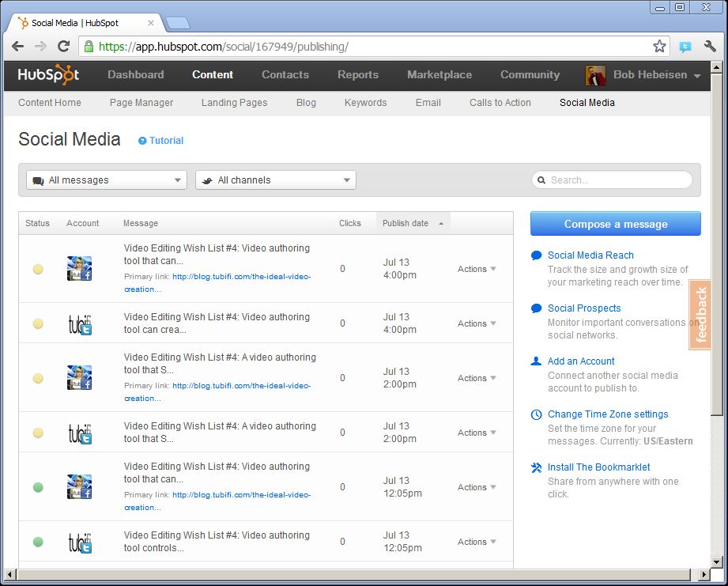Open the All channels dropdown
728x586 pixels.
coord(276,180)
